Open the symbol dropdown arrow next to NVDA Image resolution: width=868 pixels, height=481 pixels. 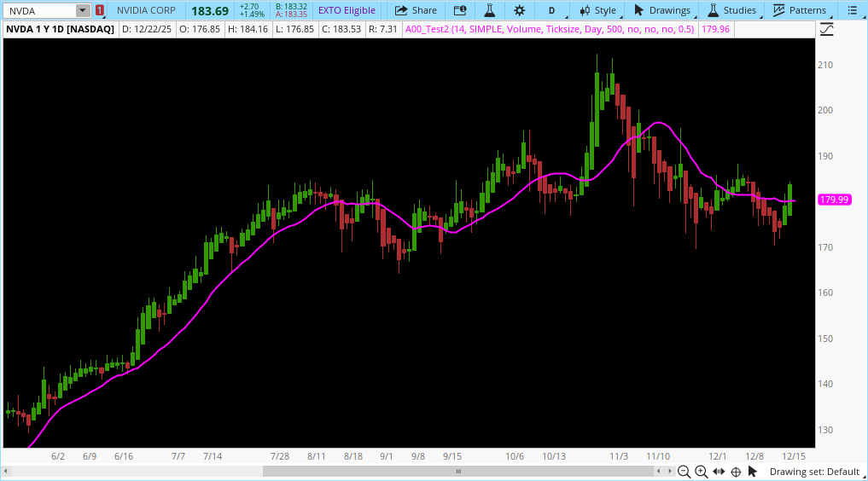click(82, 10)
